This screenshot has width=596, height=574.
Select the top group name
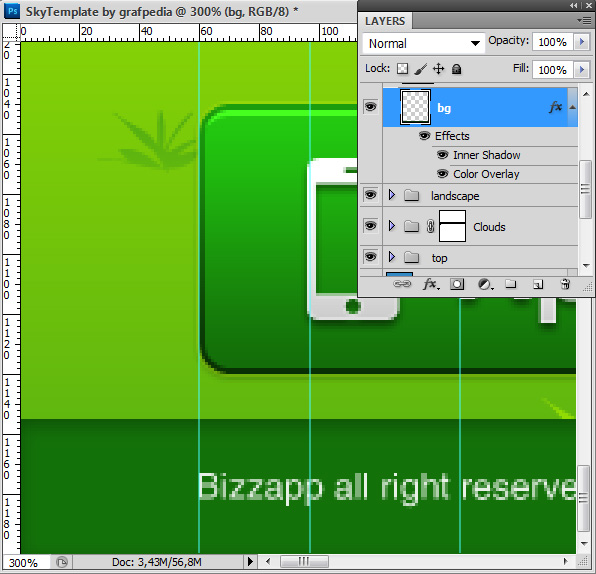pyautogui.click(x=439, y=258)
